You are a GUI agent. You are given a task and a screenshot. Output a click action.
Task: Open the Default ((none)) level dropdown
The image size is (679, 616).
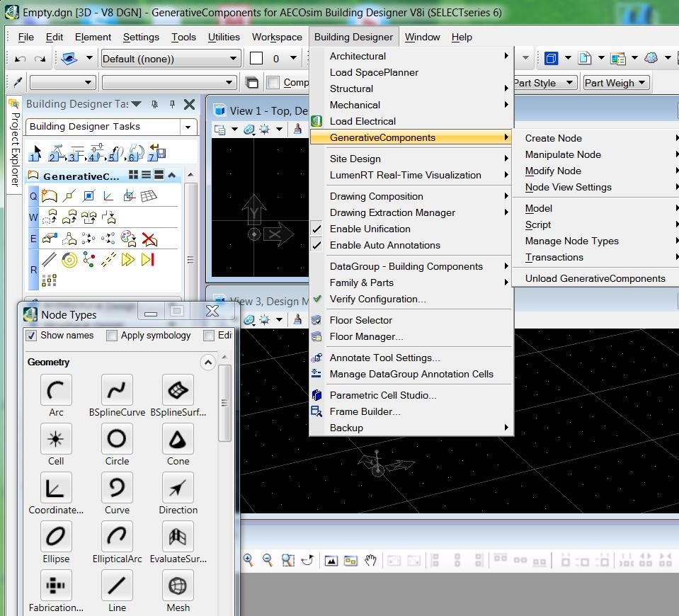[x=171, y=59]
